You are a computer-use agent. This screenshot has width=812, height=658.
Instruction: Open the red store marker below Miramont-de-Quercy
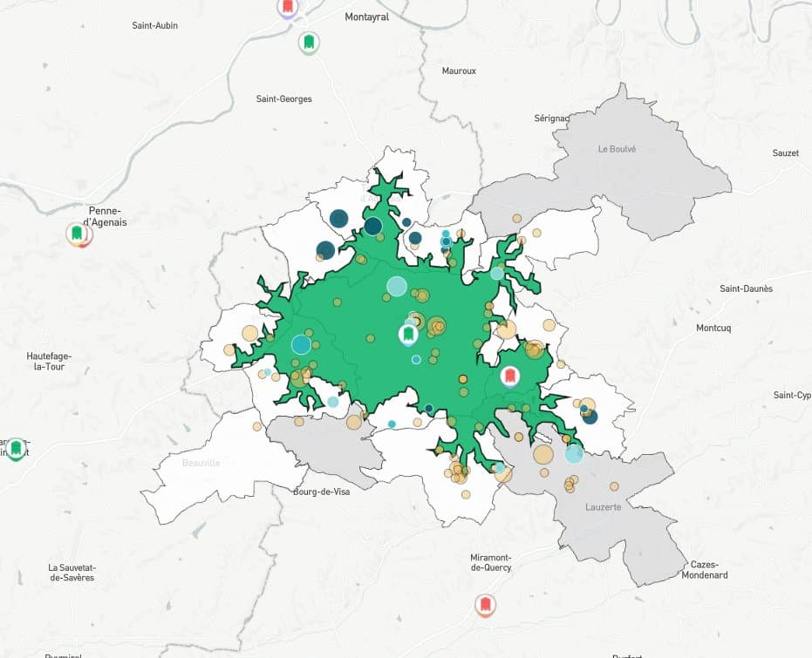[485, 605]
